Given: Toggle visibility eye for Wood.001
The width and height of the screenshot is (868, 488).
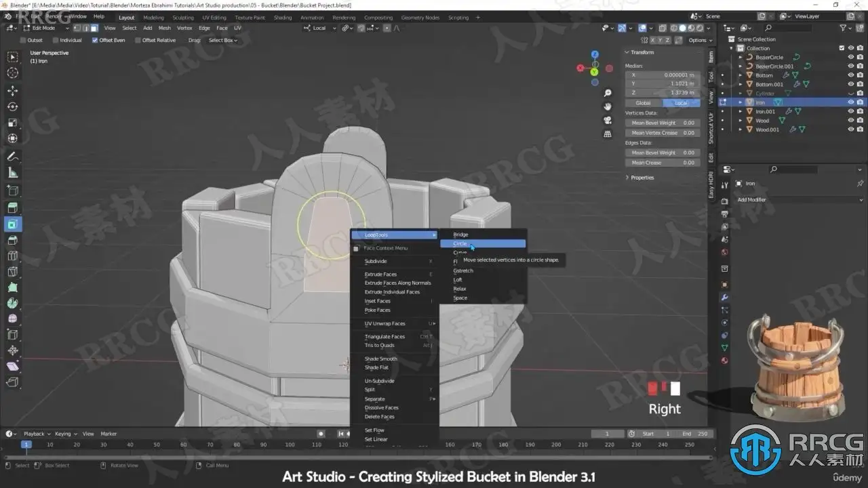Looking at the screenshot, I should tap(850, 129).
